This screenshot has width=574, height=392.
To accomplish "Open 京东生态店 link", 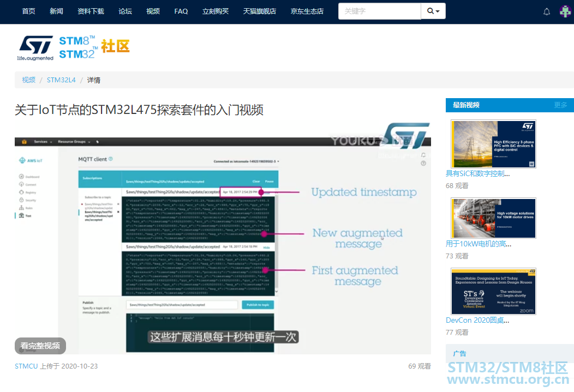I will (307, 11).
